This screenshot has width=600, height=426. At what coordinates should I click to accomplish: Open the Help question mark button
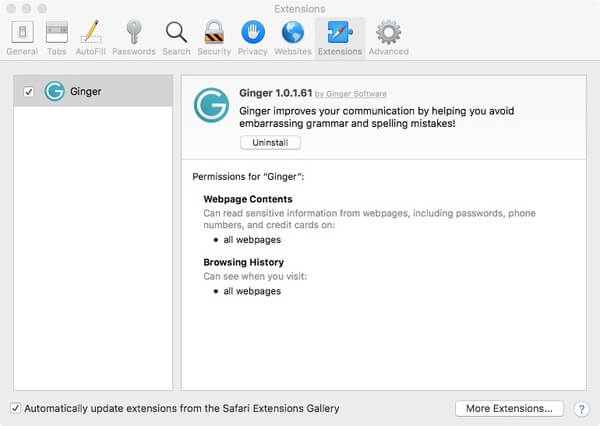click(581, 409)
